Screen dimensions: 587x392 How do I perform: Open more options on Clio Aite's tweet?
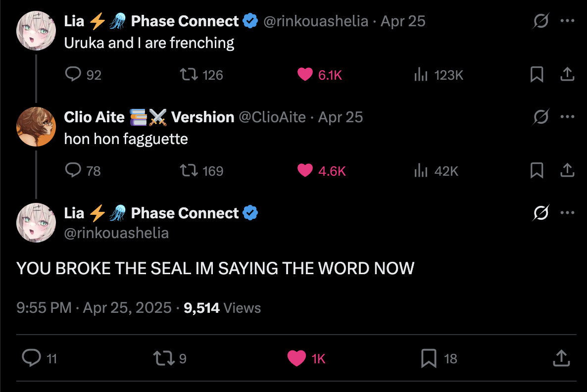(x=567, y=117)
